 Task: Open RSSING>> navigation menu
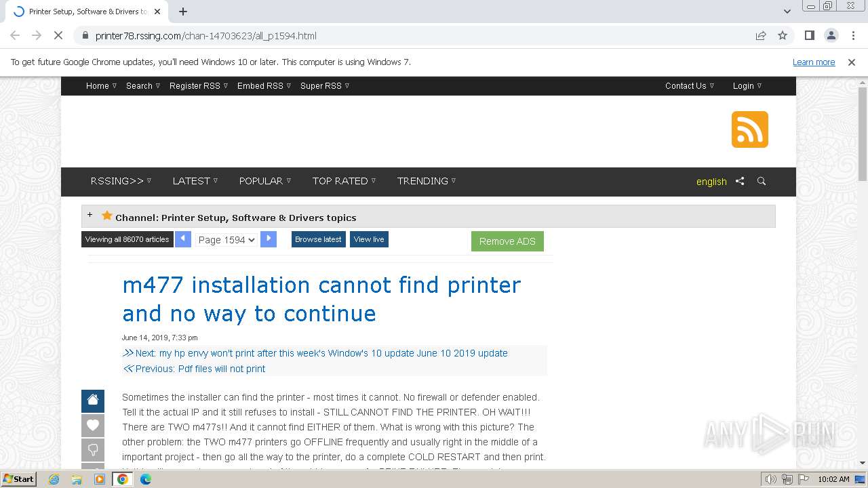[121, 181]
